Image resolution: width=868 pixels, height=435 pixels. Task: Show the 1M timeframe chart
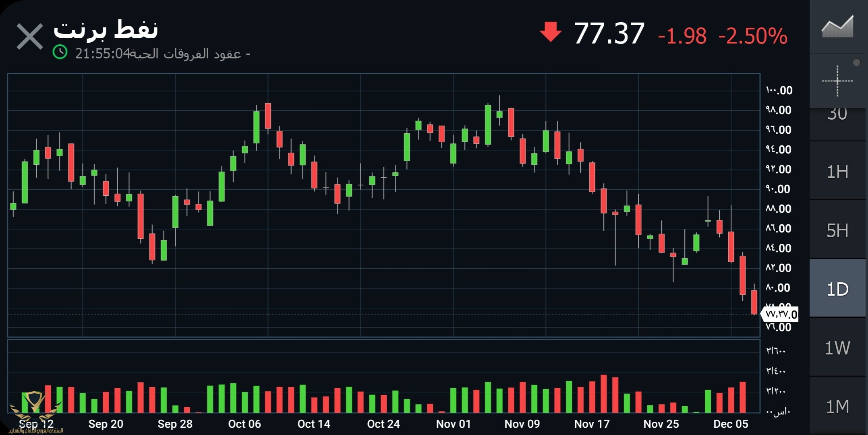pos(837,407)
